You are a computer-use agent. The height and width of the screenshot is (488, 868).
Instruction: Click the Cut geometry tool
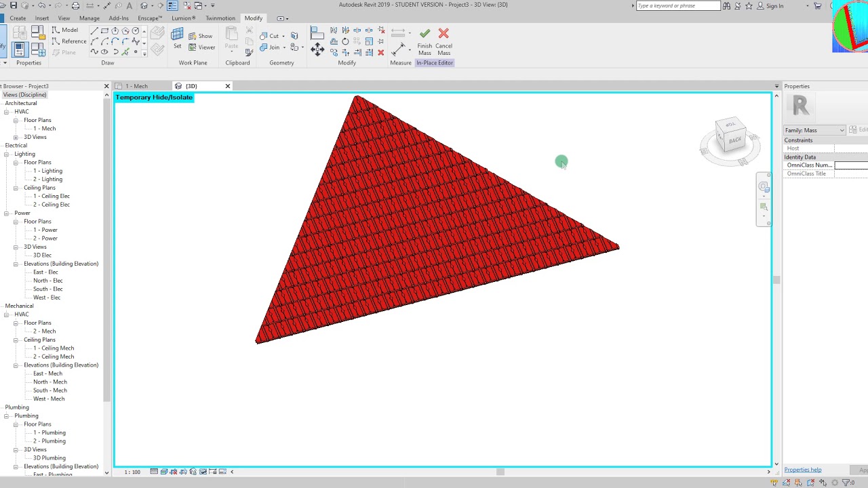(x=269, y=36)
